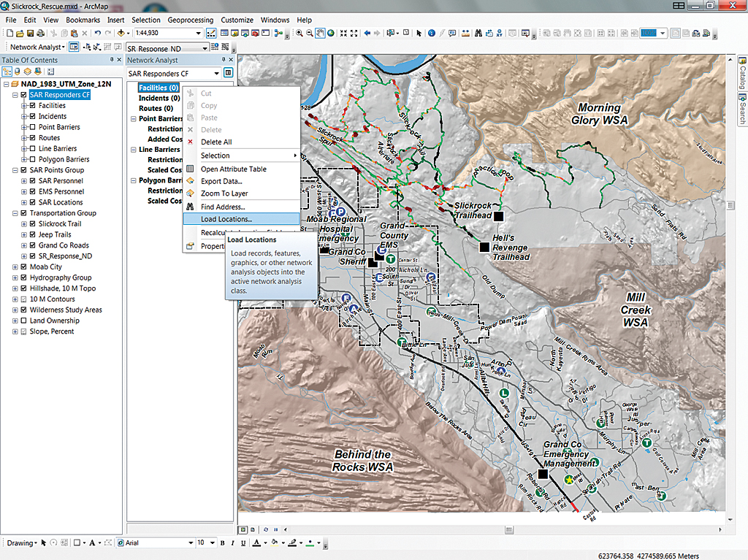The height and width of the screenshot is (560, 748).
Task: Open the SR Response ND network dropdown
Action: pyautogui.click(x=205, y=48)
